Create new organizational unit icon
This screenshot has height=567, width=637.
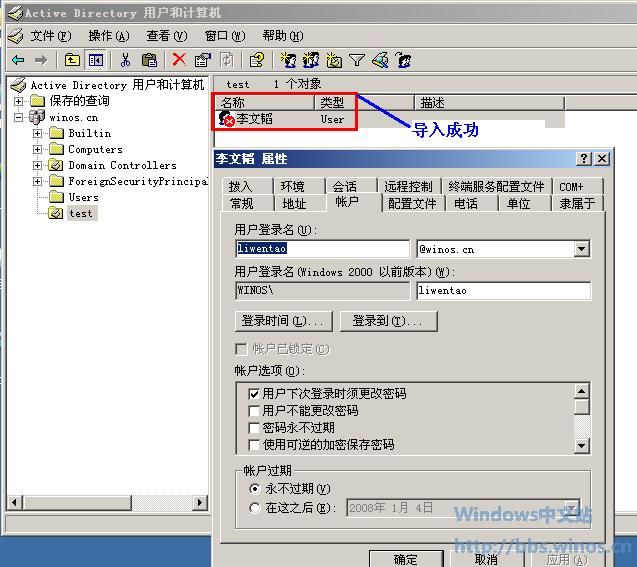[x=334, y=60]
